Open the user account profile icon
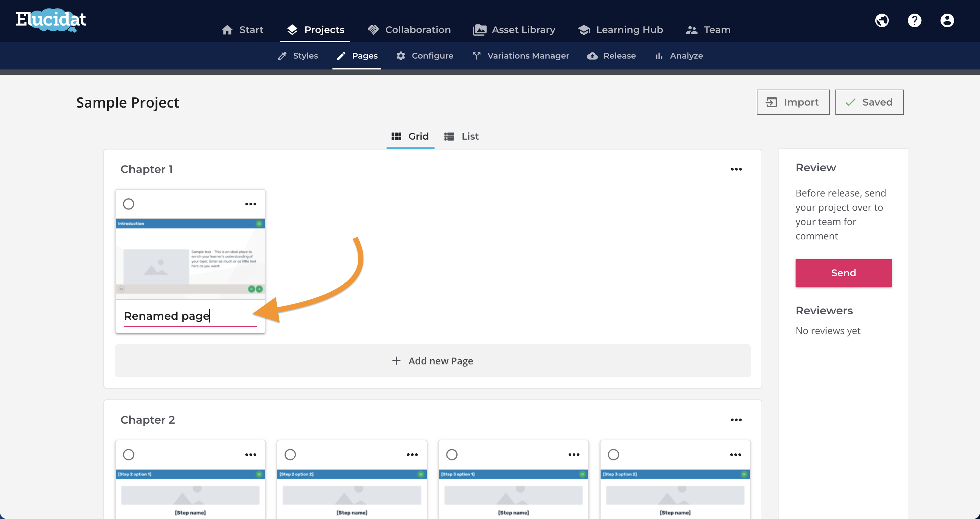 [x=947, y=20]
